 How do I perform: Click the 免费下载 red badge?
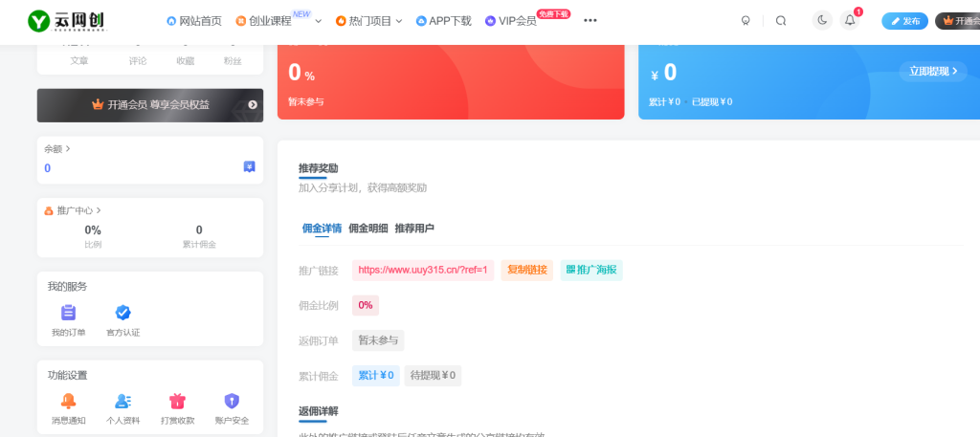[554, 13]
